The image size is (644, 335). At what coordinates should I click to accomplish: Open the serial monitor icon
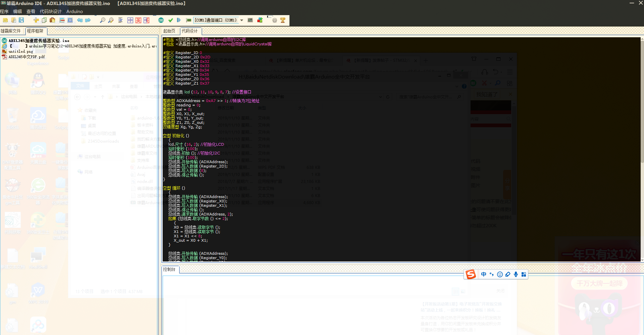(250, 20)
